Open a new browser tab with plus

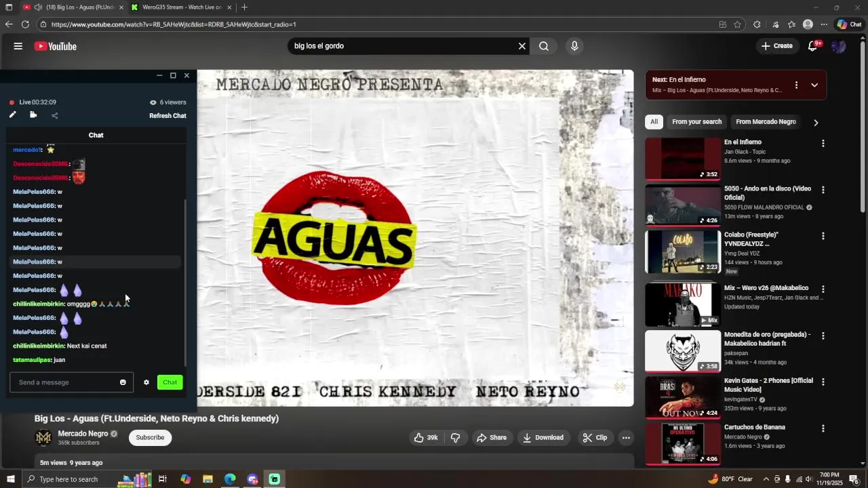pos(244,7)
